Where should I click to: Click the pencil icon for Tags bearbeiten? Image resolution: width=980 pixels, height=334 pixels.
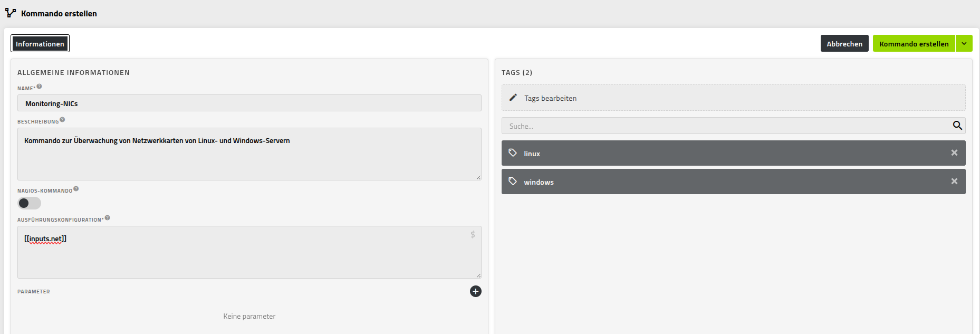point(513,98)
